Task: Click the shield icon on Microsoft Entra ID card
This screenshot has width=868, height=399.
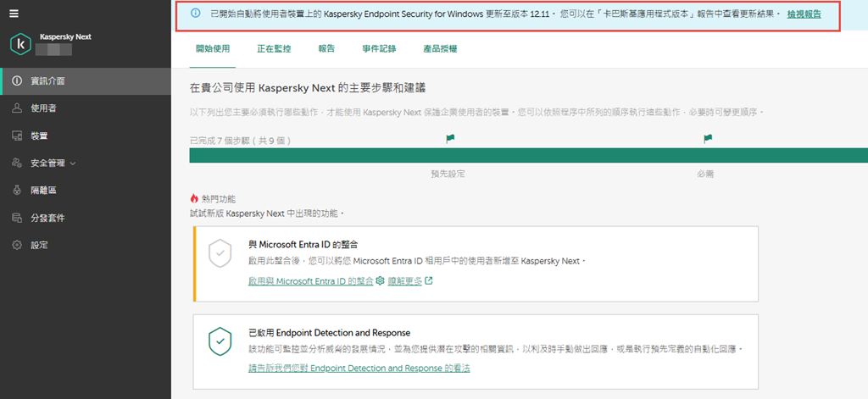Action: 220,253
